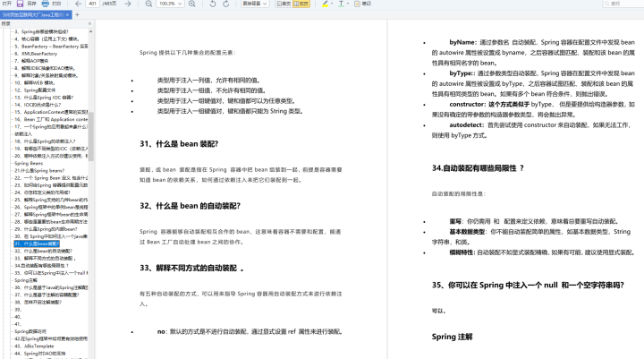Open outline item '38、怎样开启注解装配?'

(38, 302)
